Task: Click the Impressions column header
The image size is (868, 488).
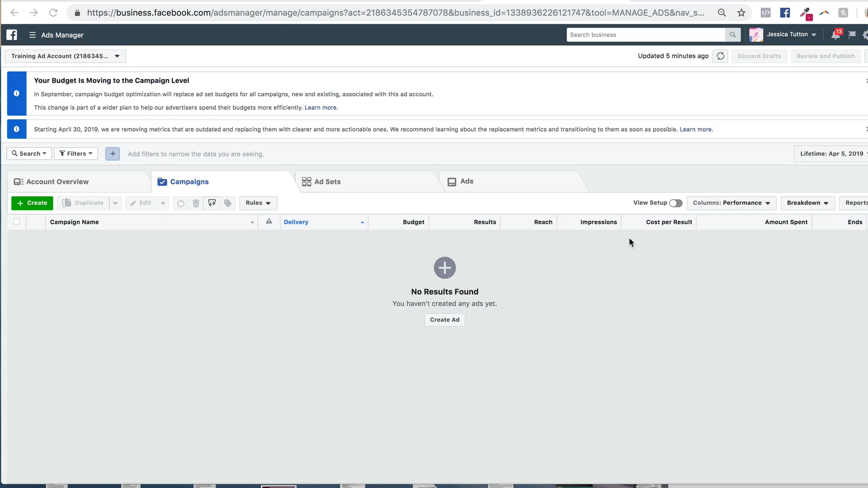Action: pos(589,222)
